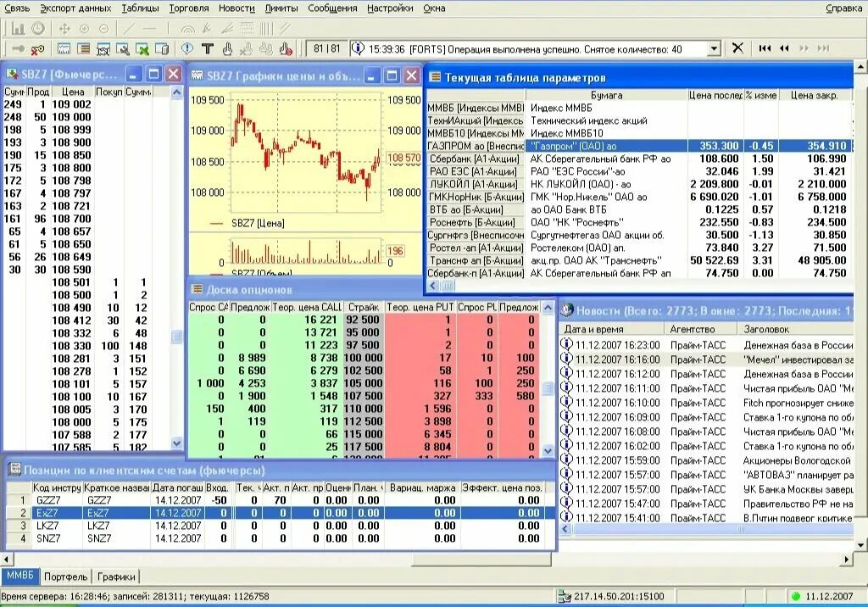Click the copy window toolbar icon

pos(162,48)
